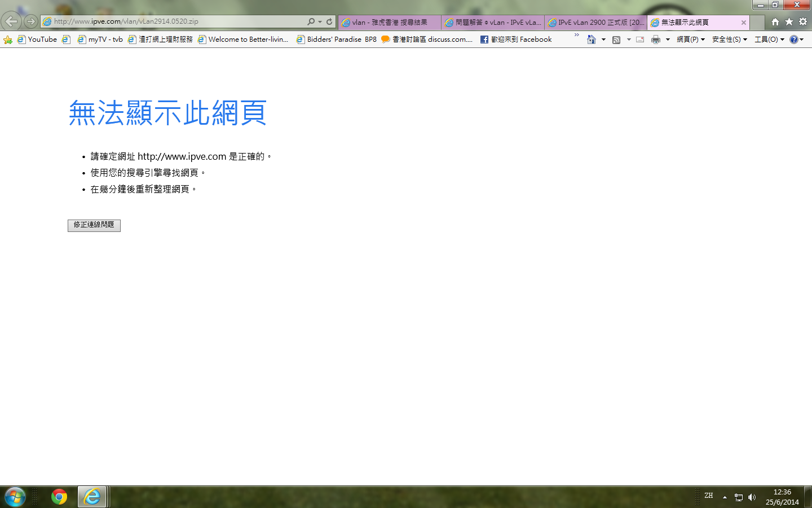
Task: Go forward with the browser Forward arrow
Action: [x=31, y=21]
